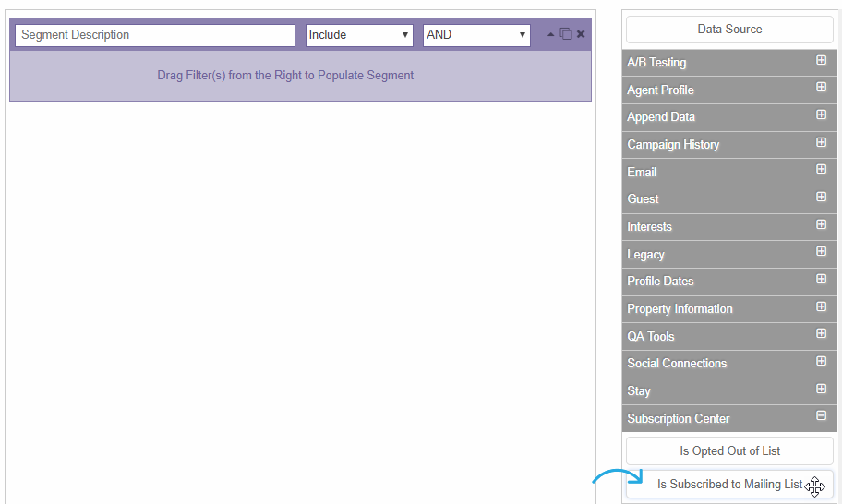Select the Interests category label
The height and width of the screenshot is (504, 842).
(x=650, y=227)
